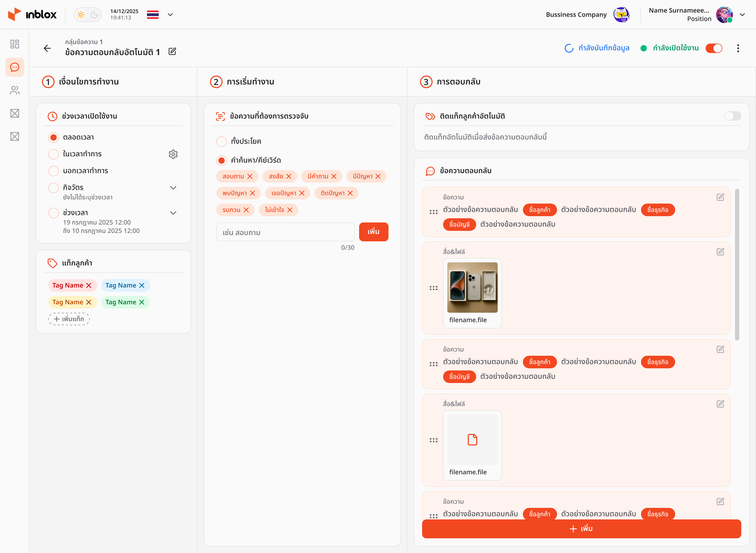Click เพิ่มแท็ก to add a customer tag

point(69,319)
